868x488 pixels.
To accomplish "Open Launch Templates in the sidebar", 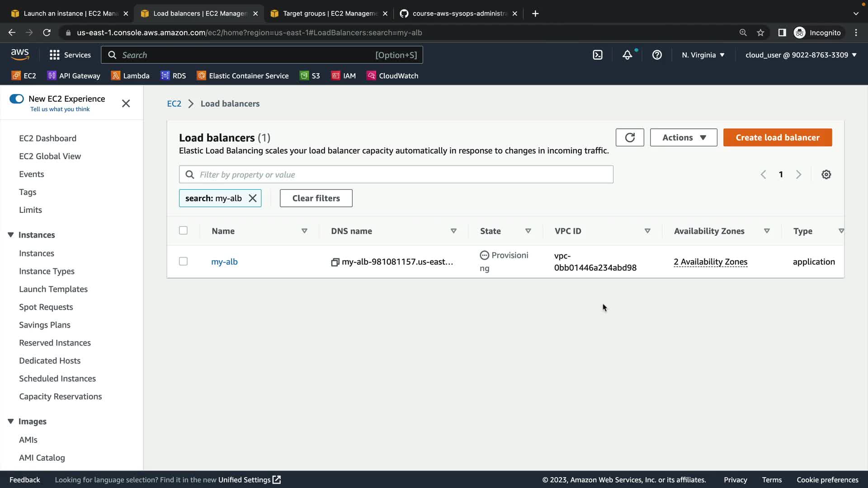I will pyautogui.click(x=53, y=289).
